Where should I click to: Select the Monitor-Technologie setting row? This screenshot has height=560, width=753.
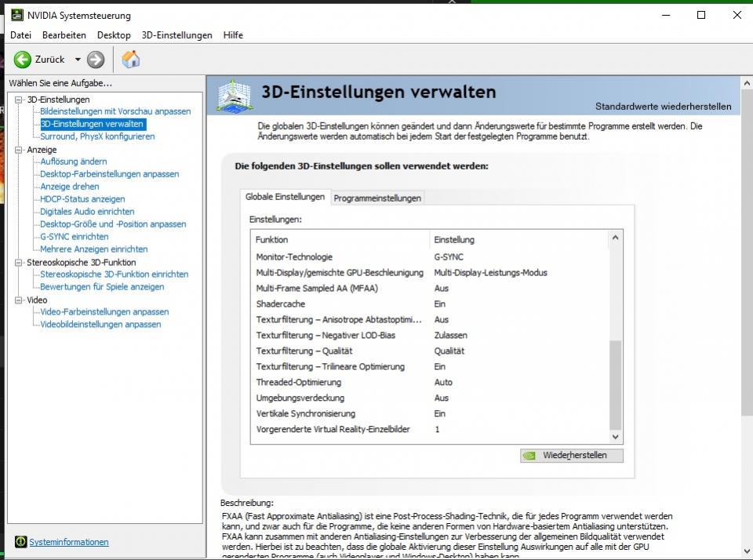point(431,257)
